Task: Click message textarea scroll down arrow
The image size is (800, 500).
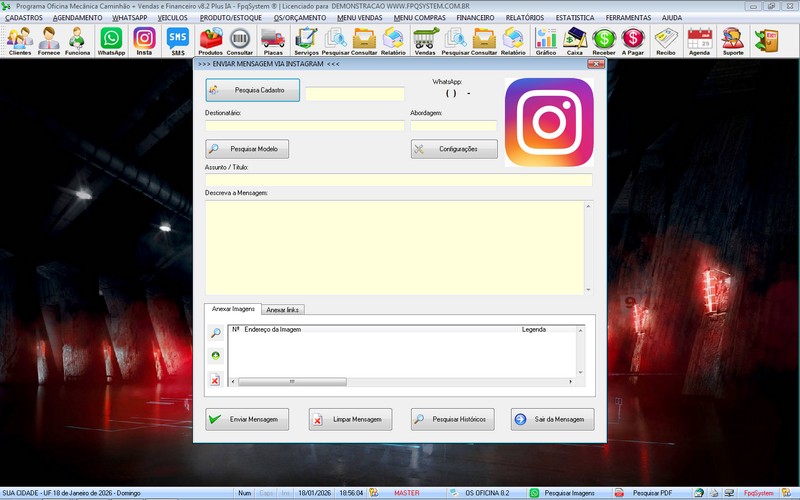Action: coord(588,290)
